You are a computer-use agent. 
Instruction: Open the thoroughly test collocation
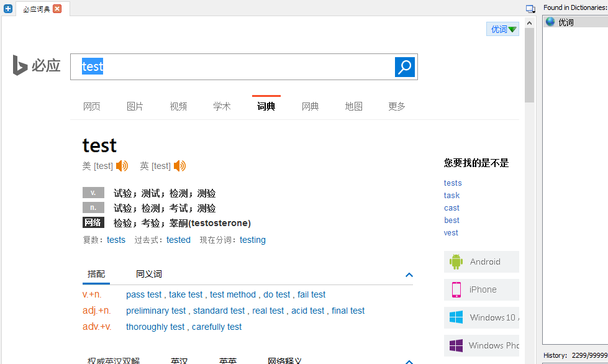coord(155,327)
